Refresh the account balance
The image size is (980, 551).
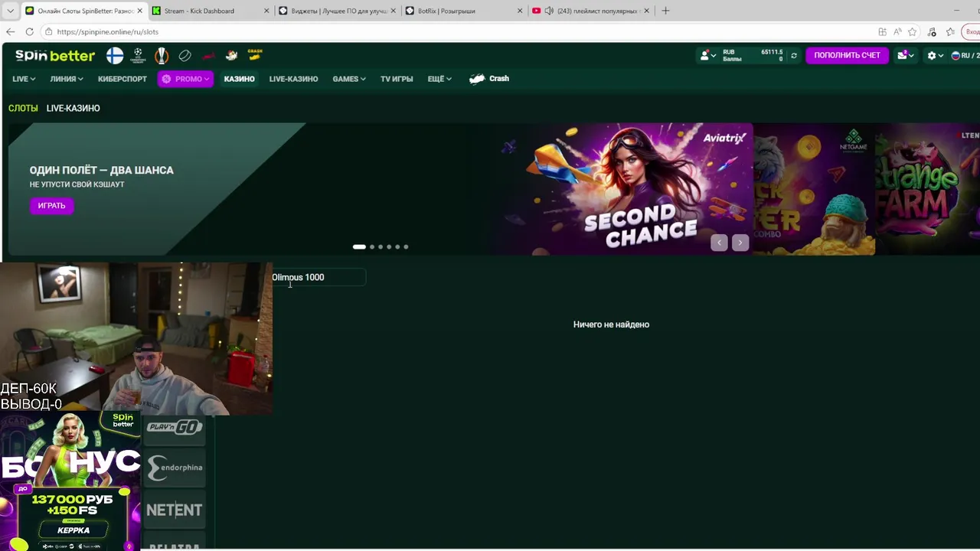[794, 55]
